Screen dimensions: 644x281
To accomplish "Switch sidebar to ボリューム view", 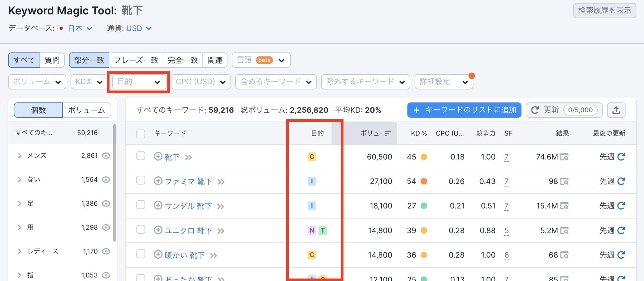I will click(87, 110).
